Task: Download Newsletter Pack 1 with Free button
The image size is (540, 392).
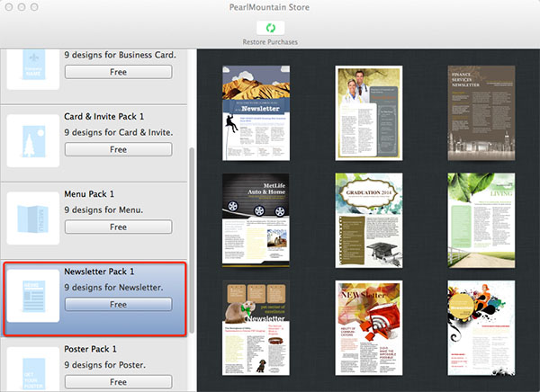Action: tap(118, 305)
